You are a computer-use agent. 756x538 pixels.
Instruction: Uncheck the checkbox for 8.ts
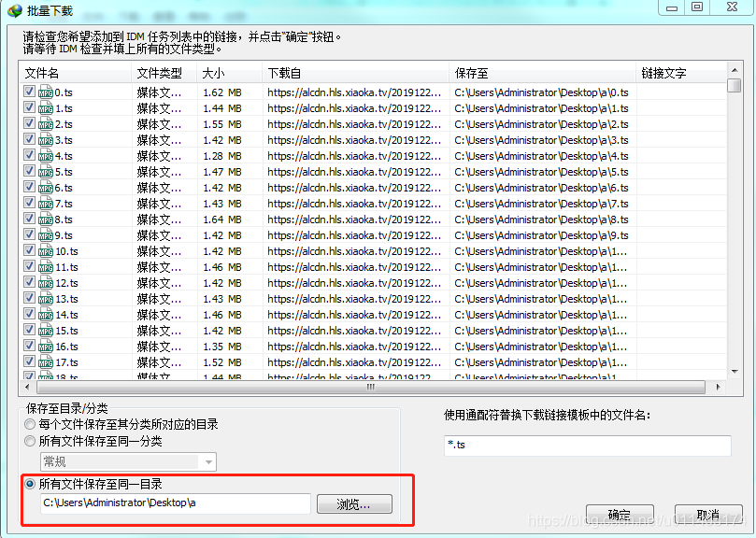29,219
